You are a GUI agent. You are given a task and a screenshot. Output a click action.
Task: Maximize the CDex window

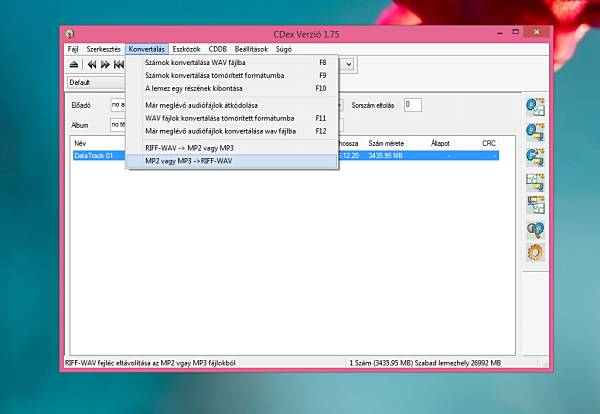click(x=516, y=32)
